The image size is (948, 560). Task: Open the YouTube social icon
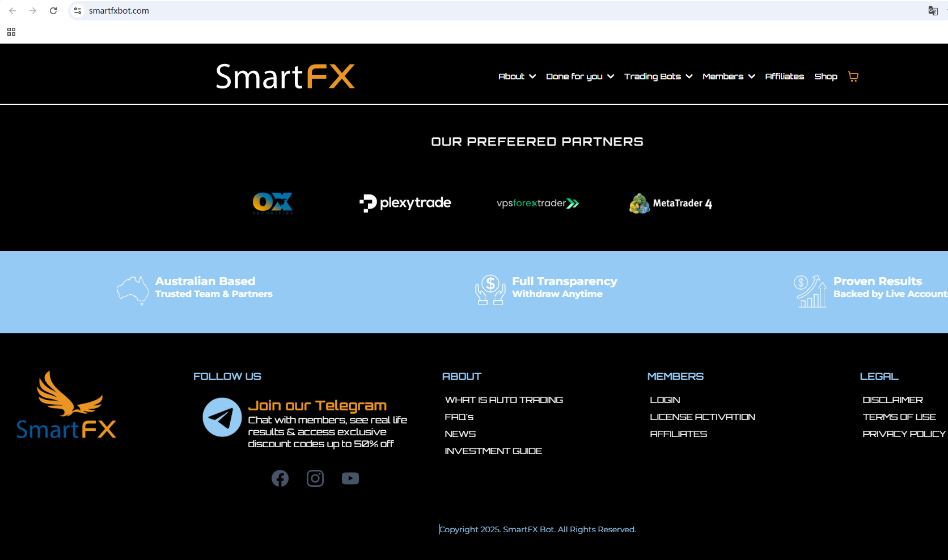[350, 478]
